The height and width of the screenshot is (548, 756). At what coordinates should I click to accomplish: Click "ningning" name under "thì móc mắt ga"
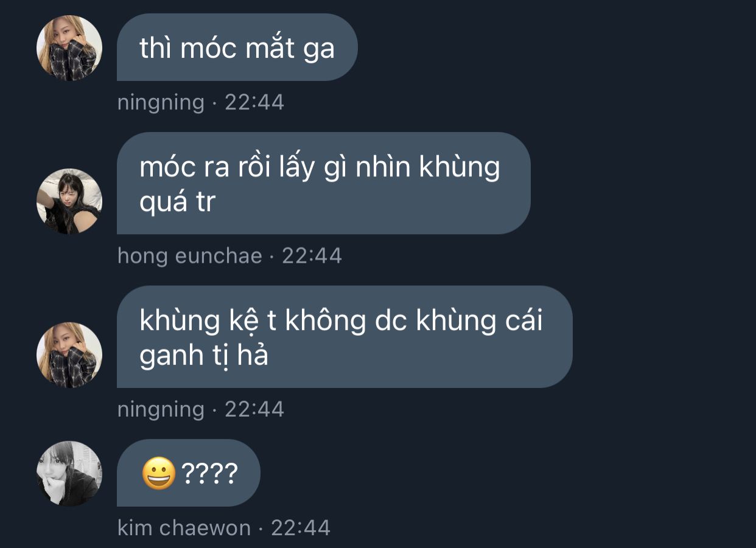click(x=161, y=102)
